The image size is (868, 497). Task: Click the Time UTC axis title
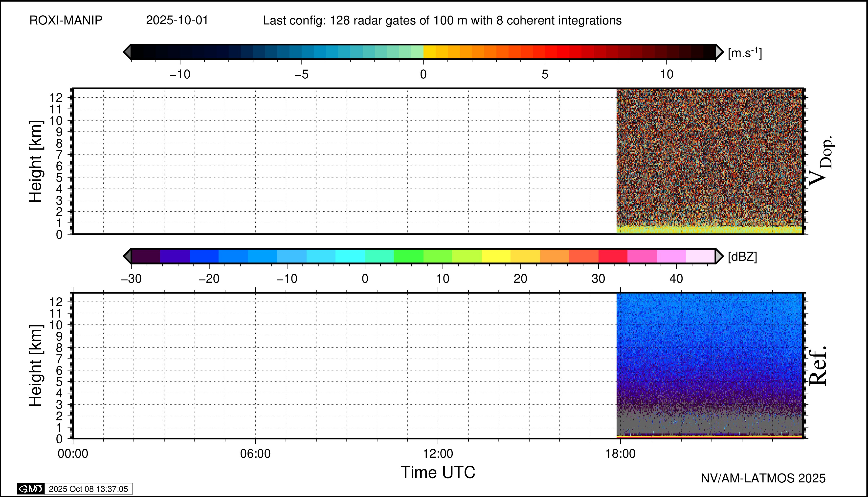tap(438, 473)
